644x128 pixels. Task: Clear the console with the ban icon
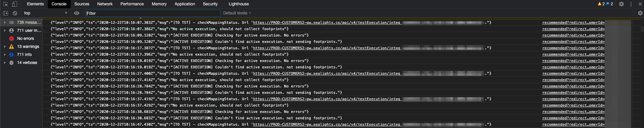(15, 13)
